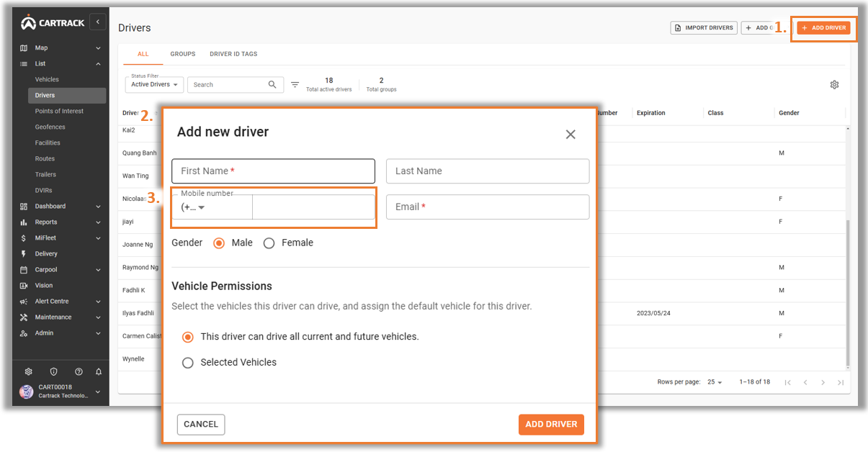Click the Expiration column header
868x452 pixels.
(x=651, y=113)
